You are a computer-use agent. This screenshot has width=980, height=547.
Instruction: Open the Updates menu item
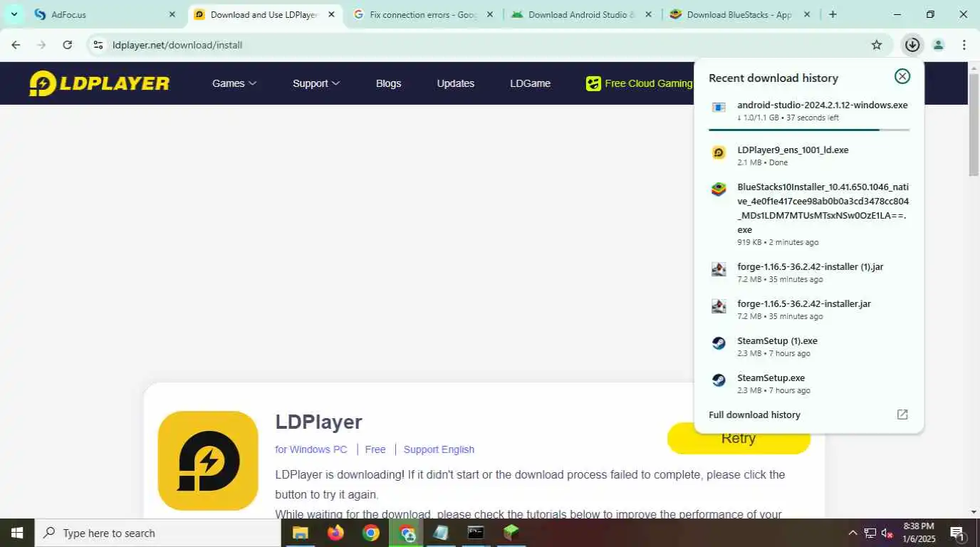tap(456, 83)
